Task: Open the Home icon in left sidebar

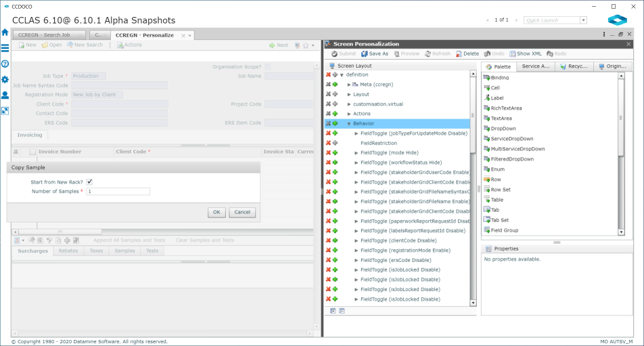Action: coord(5,33)
